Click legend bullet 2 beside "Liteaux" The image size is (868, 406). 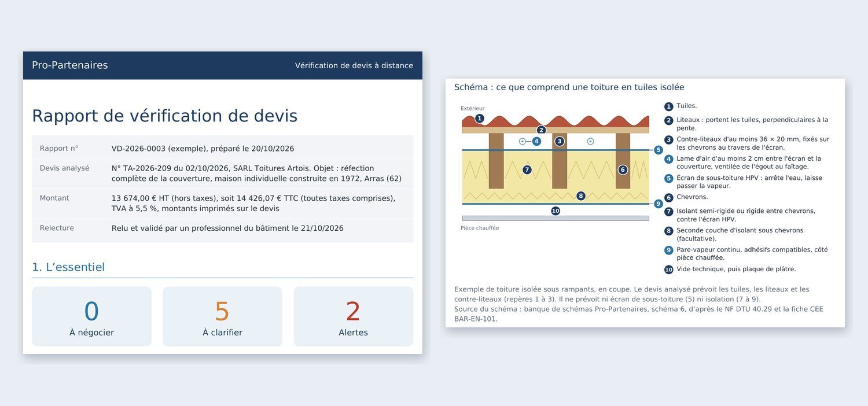click(668, 120)
